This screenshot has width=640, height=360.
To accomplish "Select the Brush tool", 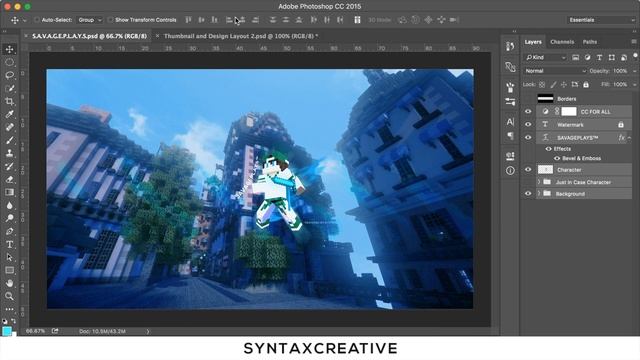I will (x=9, y=140).
